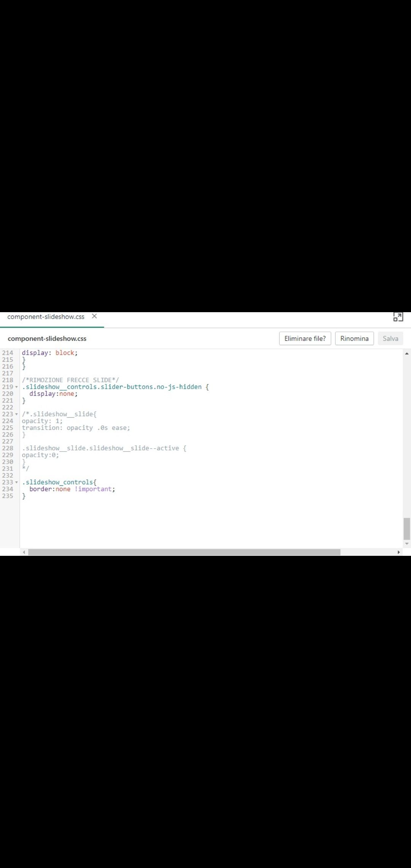Click line number 217 in gutter
The width and height of the screenshot is (411, 868).
click(x=8, y=373)
